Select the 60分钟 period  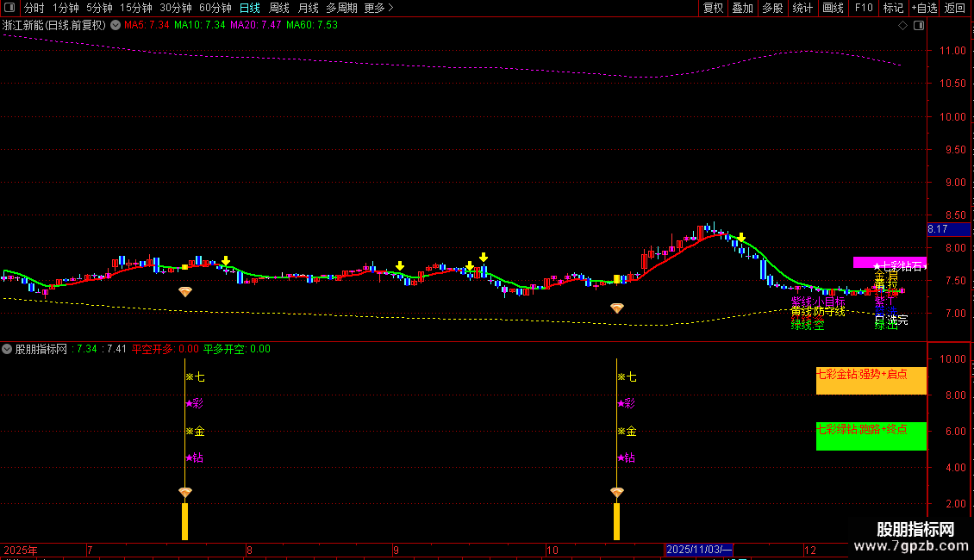click(x=215, y=8)
